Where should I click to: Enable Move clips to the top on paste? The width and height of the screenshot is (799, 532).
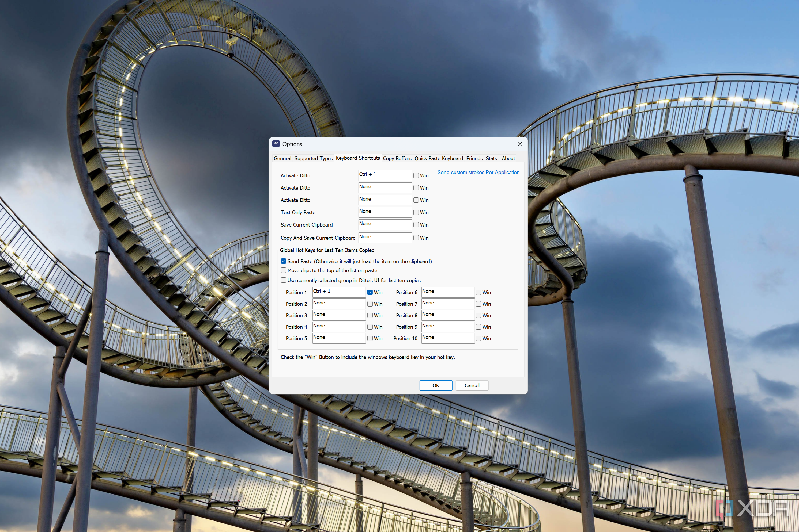[x=284, y=270]
